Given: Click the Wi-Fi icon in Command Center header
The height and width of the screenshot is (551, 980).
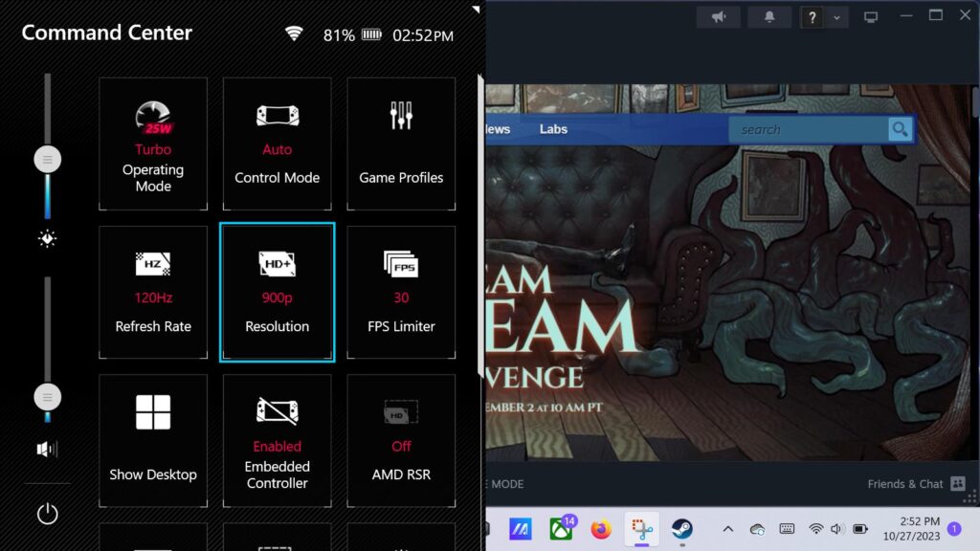Looking at the screenshot, I should 294,33.
